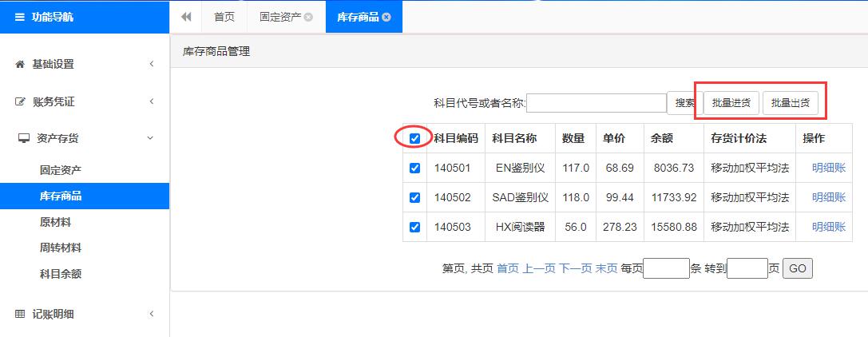Click the double-arrow tab scroll-back icon

186,17
